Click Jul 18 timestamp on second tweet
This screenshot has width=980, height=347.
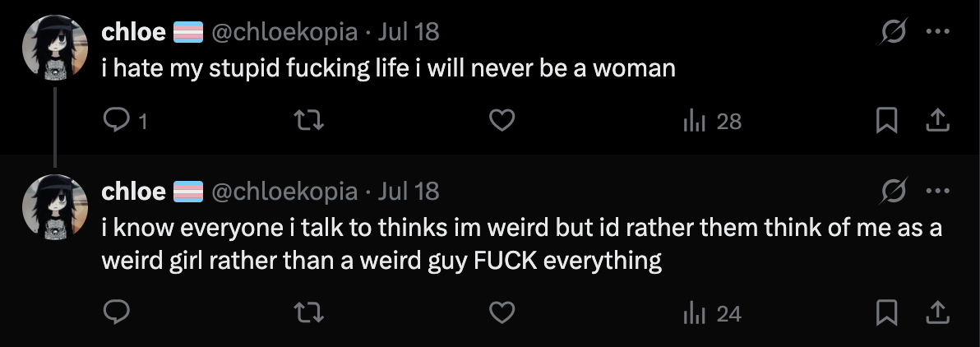click(409, 192)
